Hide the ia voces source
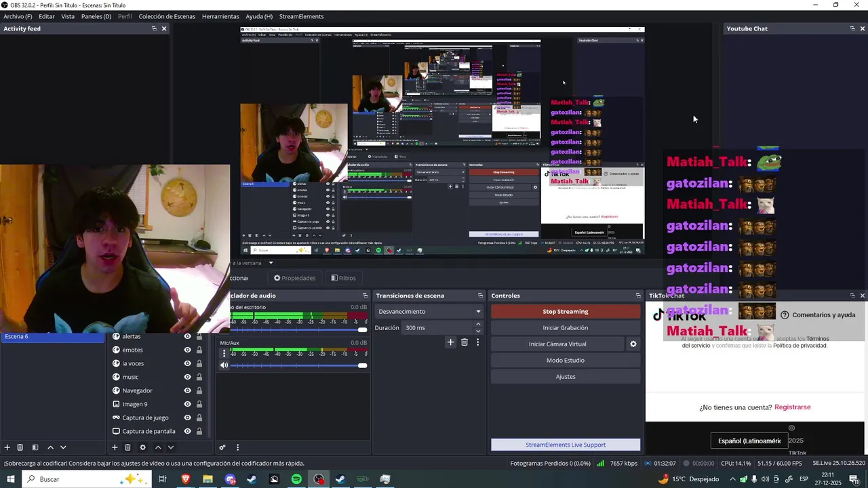868x488 pixels. coord(188,363)
